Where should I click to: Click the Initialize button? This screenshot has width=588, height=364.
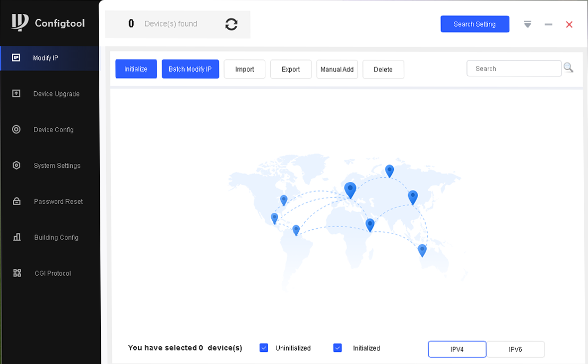coord(136,69)
